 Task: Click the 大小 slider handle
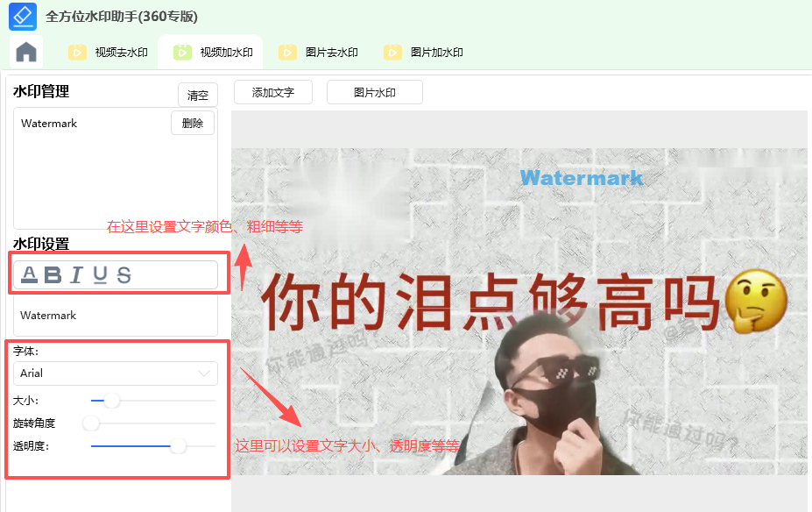tap(110, 400)
